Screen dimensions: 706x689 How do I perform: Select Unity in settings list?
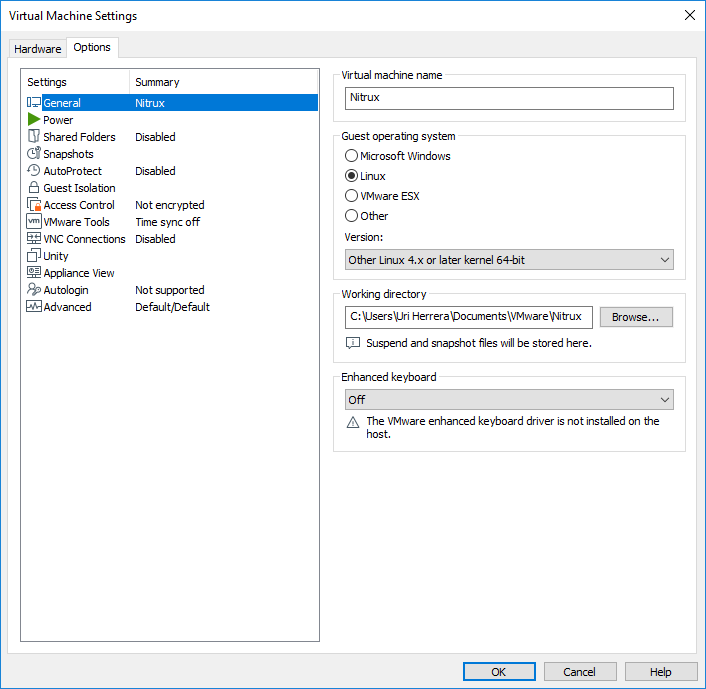coord(172,256)
